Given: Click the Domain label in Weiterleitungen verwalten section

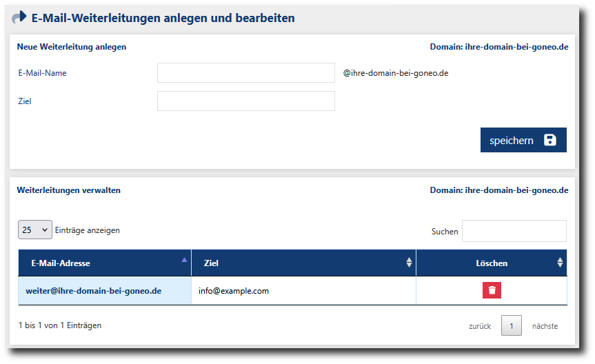Looking at the screenshot, I should tap(499, 190).
